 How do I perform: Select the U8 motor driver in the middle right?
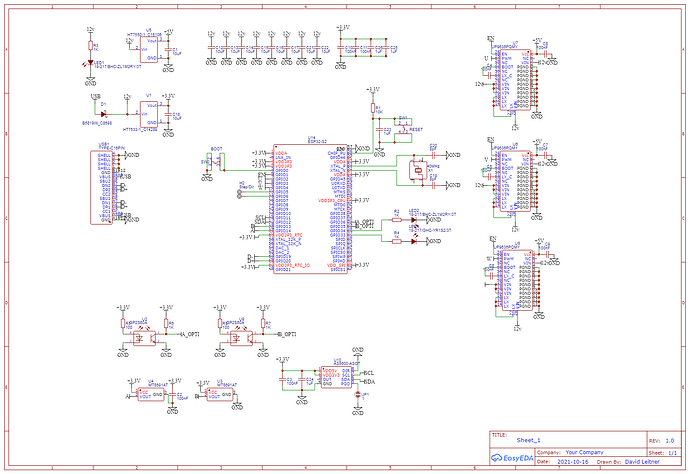tap(515, 181)
